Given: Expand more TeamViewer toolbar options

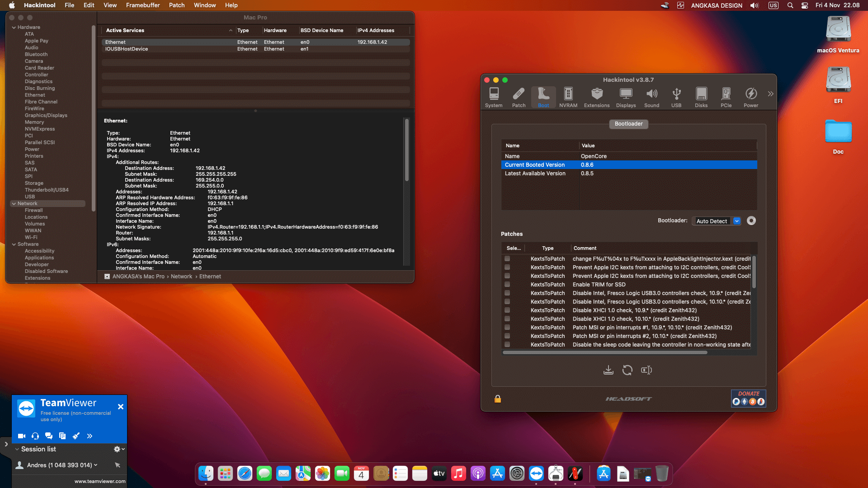Looking at the screenshot, I should 90,436.
